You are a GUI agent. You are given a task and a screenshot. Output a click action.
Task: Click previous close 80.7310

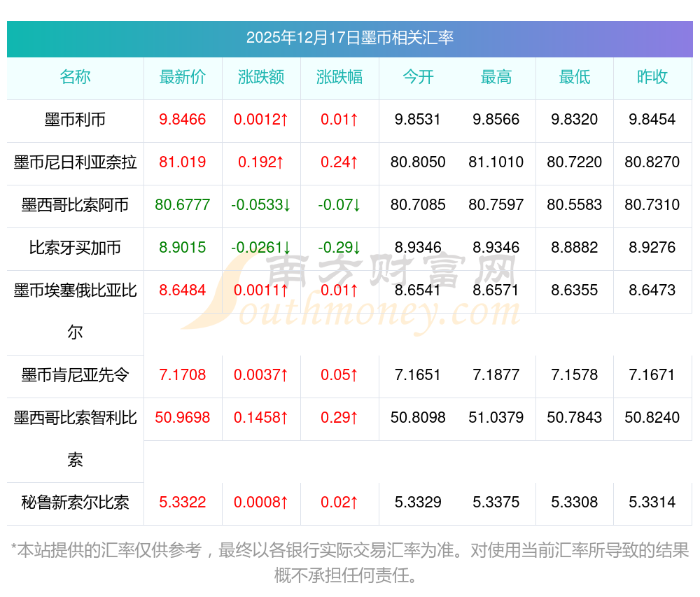[652, 205]
